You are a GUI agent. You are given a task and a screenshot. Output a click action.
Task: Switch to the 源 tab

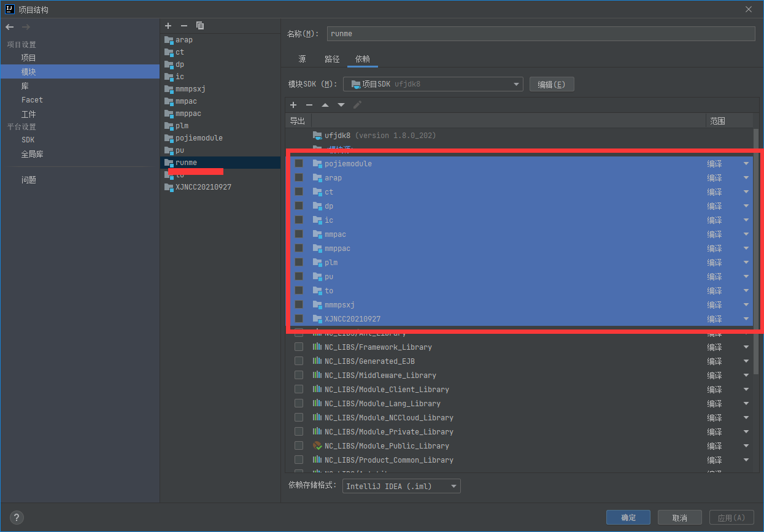pos(303,59)
